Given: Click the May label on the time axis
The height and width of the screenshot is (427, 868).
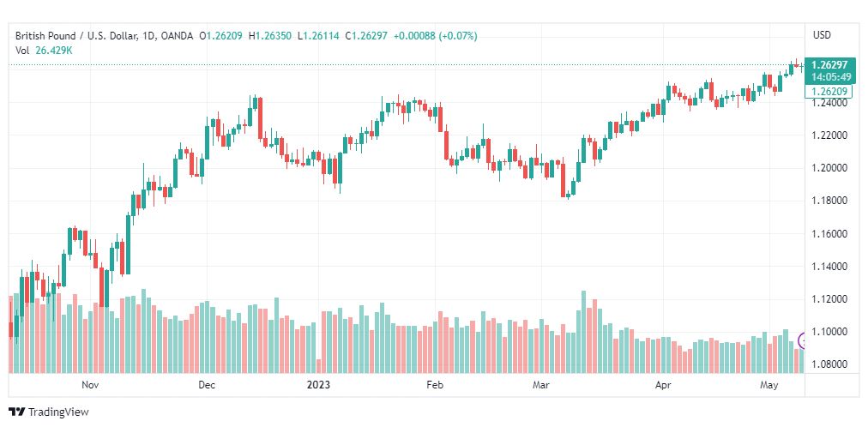Looking at the screenshot, I should pos(769,384).
